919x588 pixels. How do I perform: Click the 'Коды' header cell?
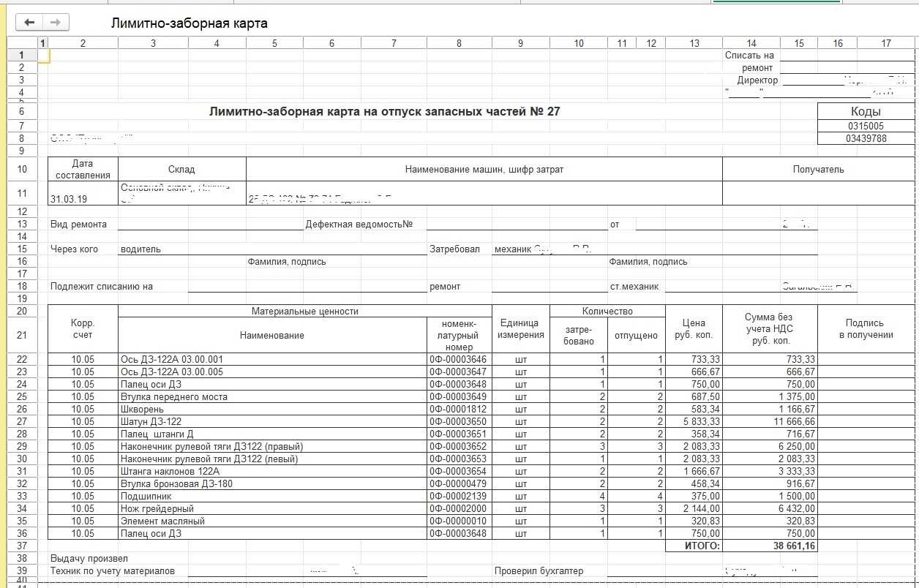coord(866,111)
